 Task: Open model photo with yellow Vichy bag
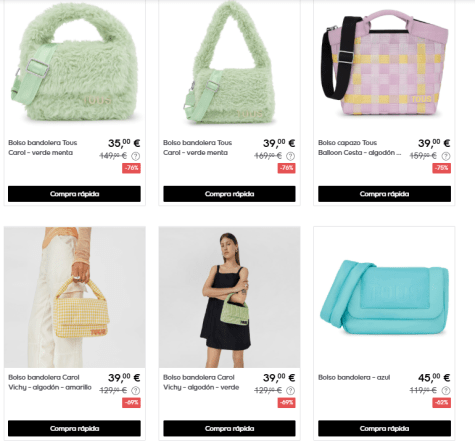pos(75,297)
